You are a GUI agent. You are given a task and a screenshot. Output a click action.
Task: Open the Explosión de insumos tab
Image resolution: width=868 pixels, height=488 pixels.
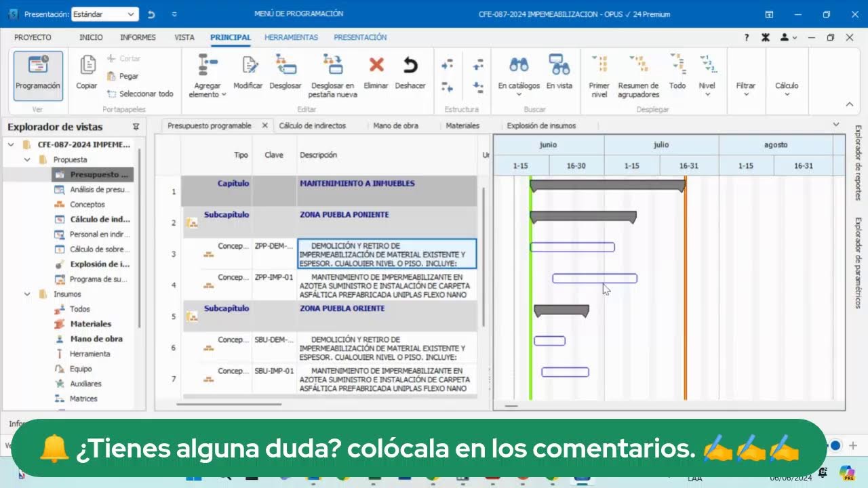pyautogui.click(x=541, y=125)
